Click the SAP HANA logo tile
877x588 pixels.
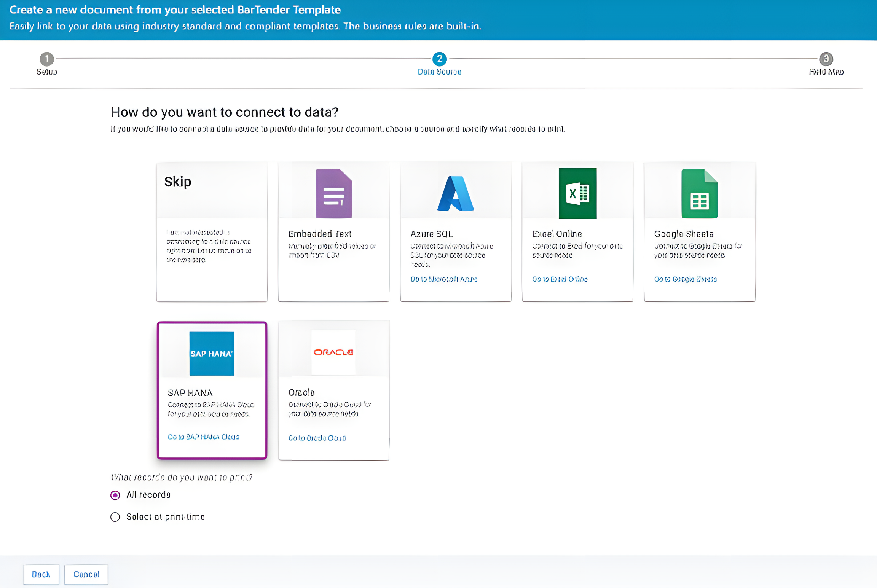click(x=212, y=353)
